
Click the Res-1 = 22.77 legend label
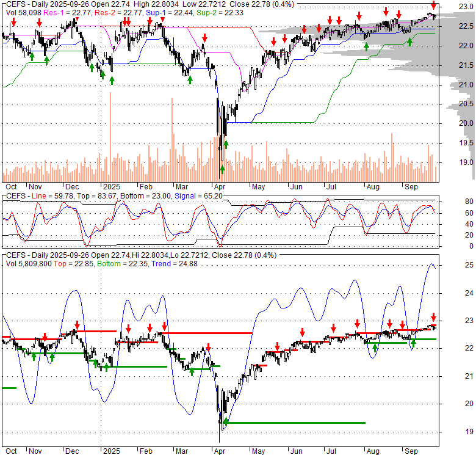tap(68, 13)
